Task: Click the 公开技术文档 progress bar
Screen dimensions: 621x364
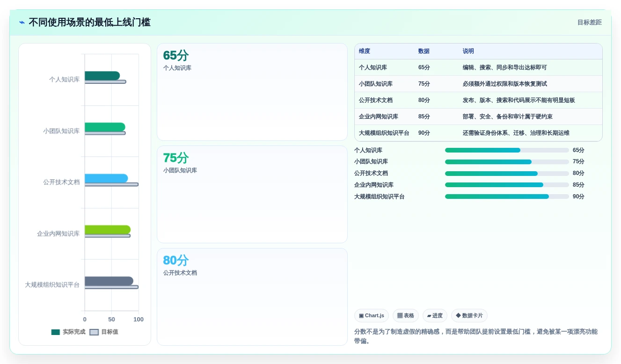Action: 507,173
